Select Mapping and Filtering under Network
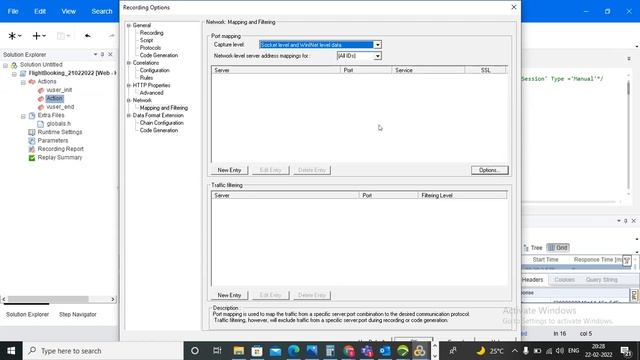Viewport: 640px width, 360px height. 164,108
